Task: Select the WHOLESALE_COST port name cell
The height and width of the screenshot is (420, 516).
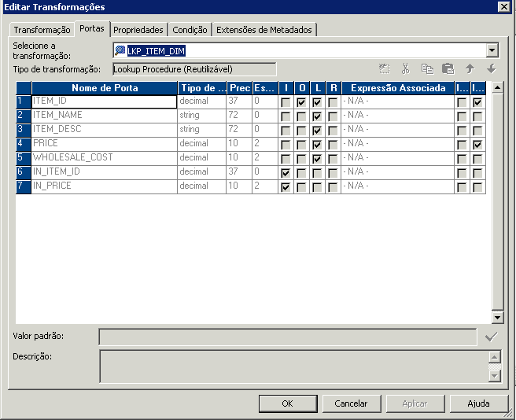Action: click(x=105, y=159)
